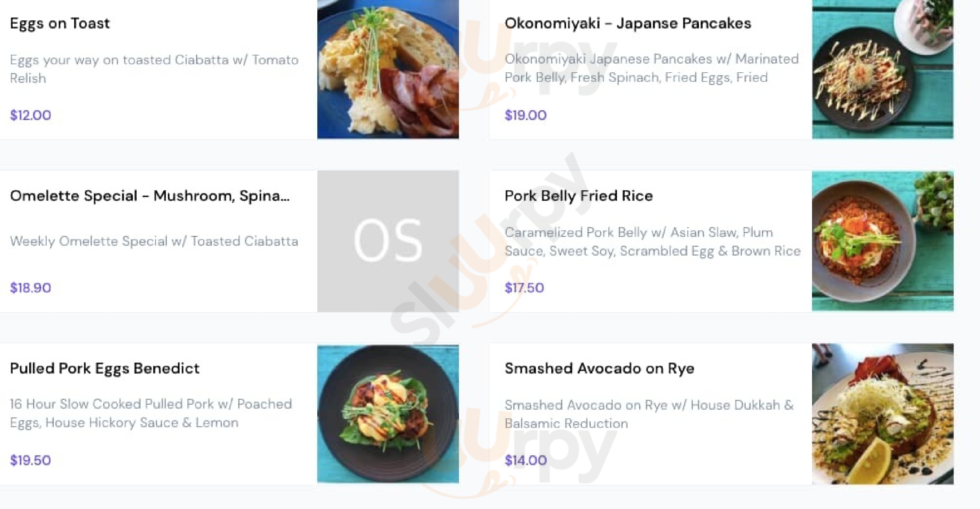Click the Caramelized Pork Belly description text
The height and width of the screenshot is (509, 980).
click(x=653, y=242)
